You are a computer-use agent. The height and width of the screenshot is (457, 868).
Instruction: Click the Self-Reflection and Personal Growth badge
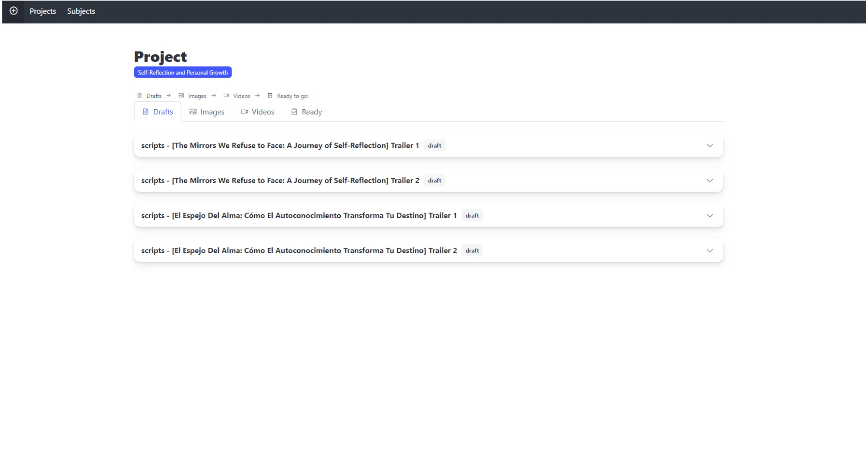[183, 73]
